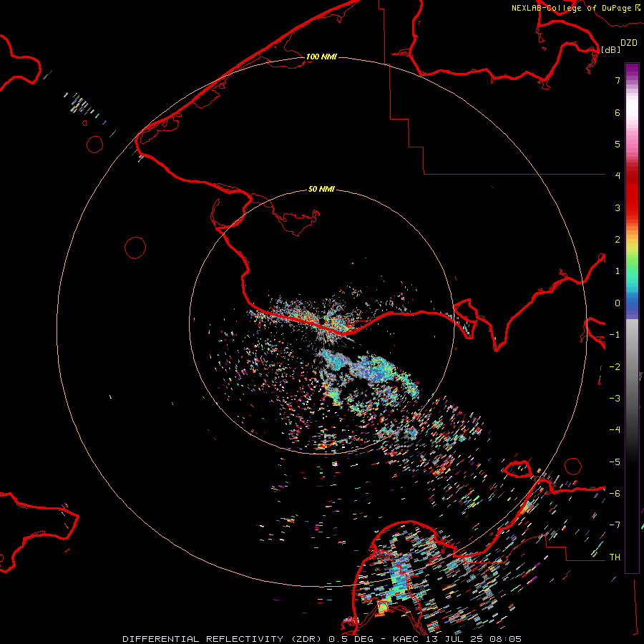Click the ZDR color scale bar
The image size is (644, 644).
pyautogui.click(x=632, y=318)
